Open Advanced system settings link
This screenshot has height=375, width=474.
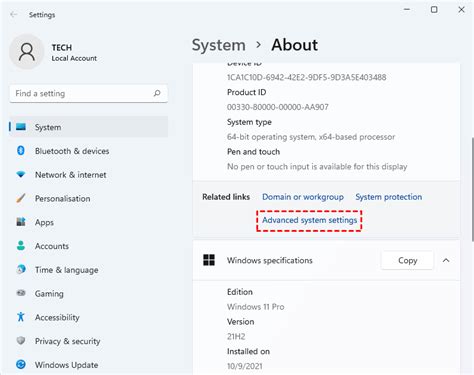pos(309,220)
